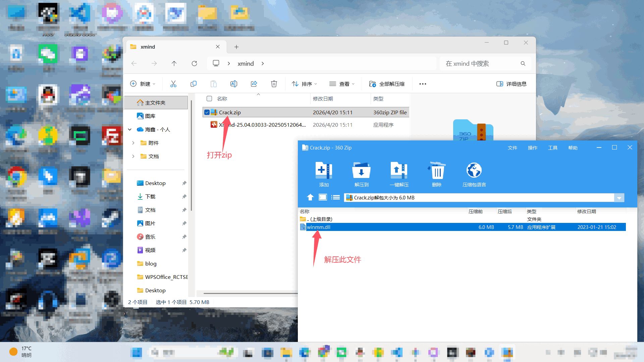The height and width of the screenshot is (362, 644).
Task: Open the 操作 menu in 360 Zip
Action: point(532,148)
